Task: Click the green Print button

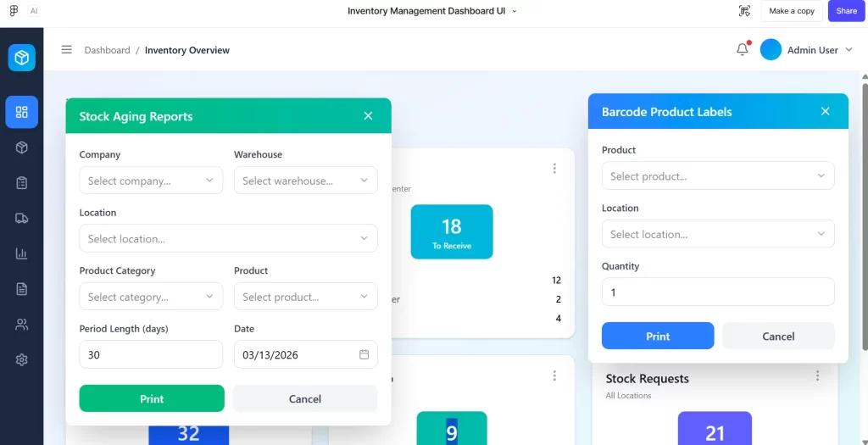Action: tap(152, 398)
